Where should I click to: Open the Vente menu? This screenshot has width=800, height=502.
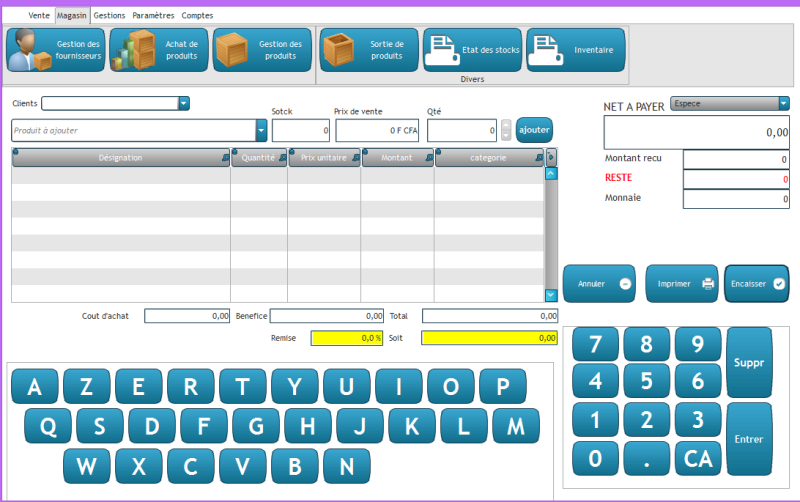click(x=39, y=16)
